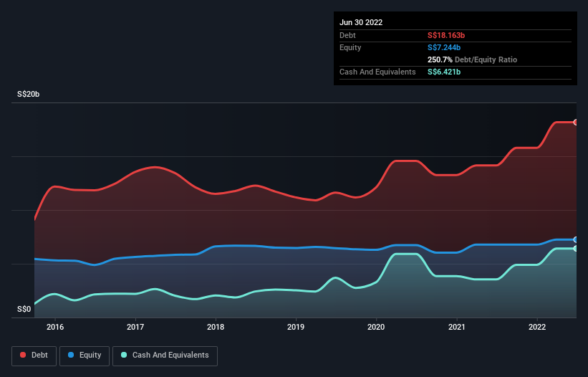
Task: Click the Equity row label in tooltip
Action: [350, 47]
